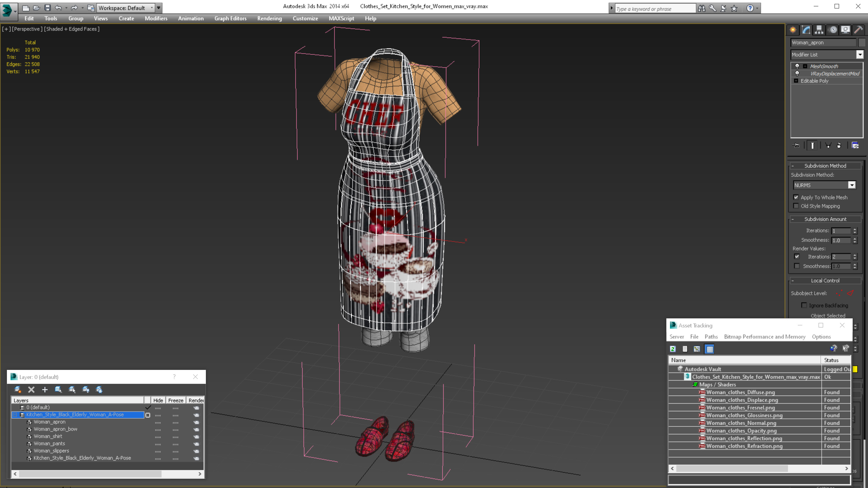This screenshot has height=488, width=868.
Task: Open the Bitmap Performance and Memory menu
Action: point(765,336)
